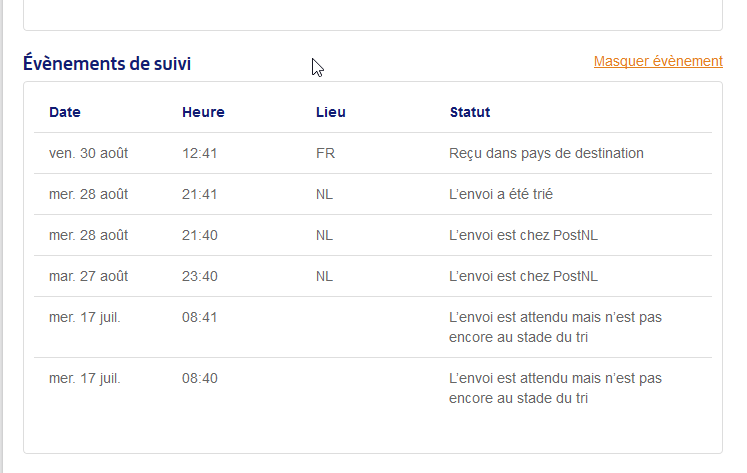The height and width of the screenshot is (473, 747).
Task: Click the 21:41 time entry
Action: (x=200, y=194)
